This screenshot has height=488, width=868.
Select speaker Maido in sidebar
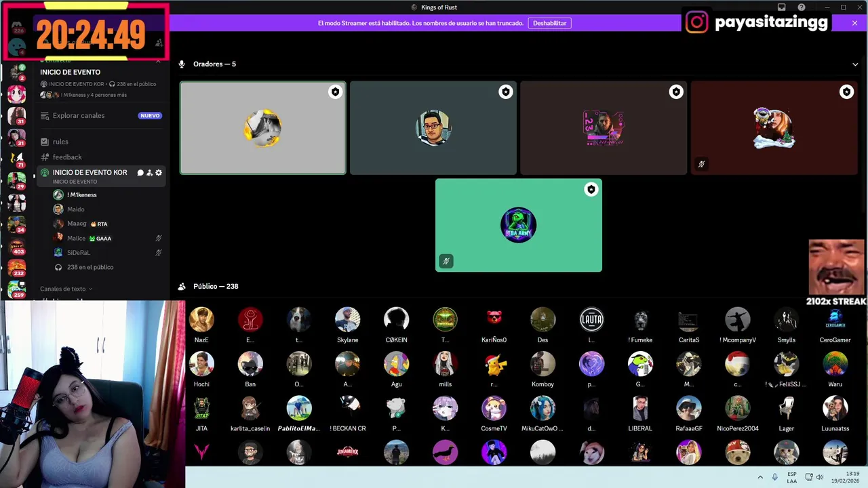pyautogui.click(x=75, y=209)
